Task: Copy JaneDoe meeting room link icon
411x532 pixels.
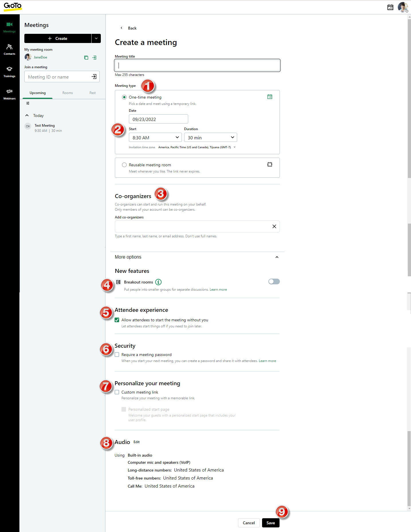Action: point(86,58)
